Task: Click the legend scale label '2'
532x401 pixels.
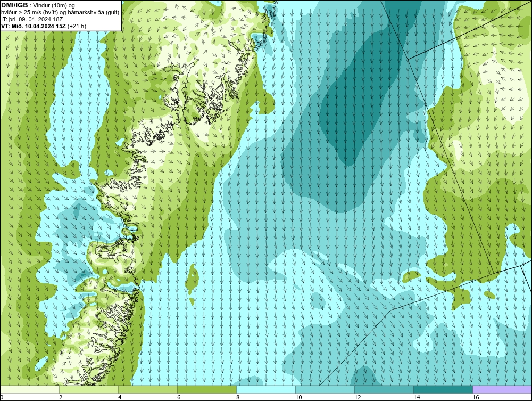Action: click(61, 397)
